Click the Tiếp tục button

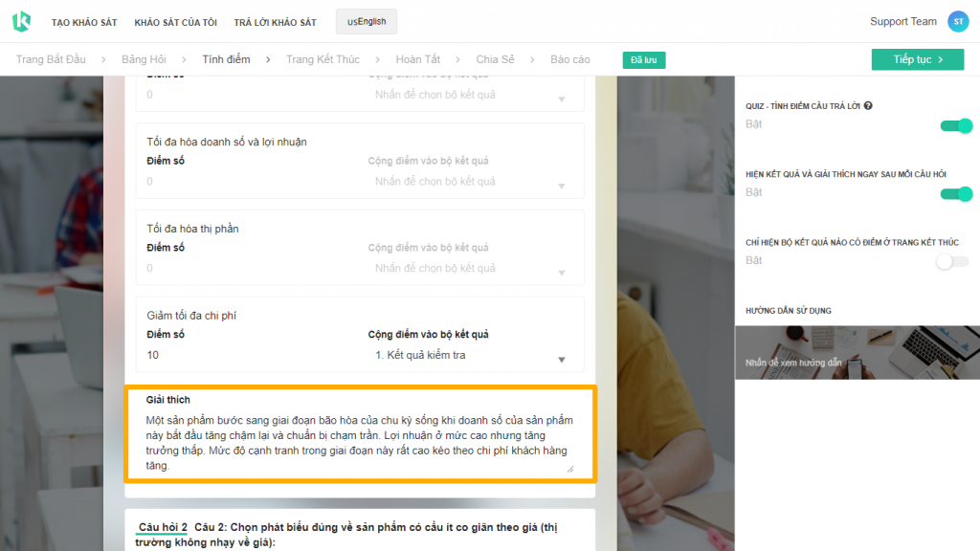click(918, 59)
